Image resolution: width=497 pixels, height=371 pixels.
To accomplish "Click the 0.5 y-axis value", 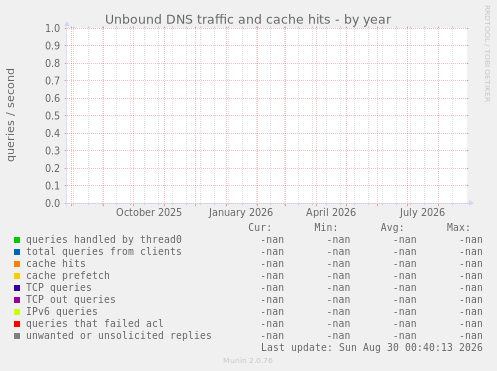I will point(53,116).
